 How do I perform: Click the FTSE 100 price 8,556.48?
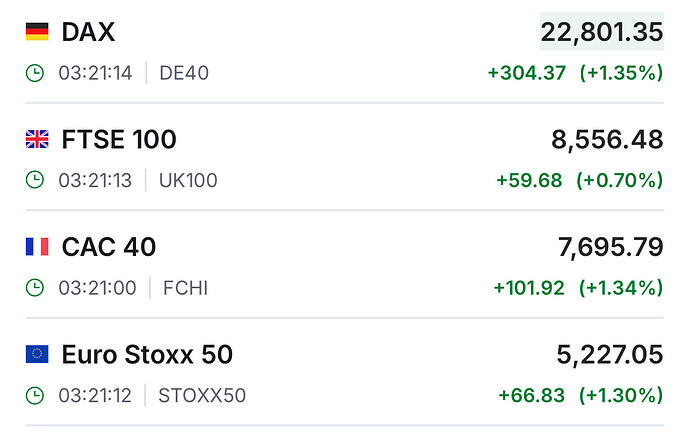tap(607, 139)
